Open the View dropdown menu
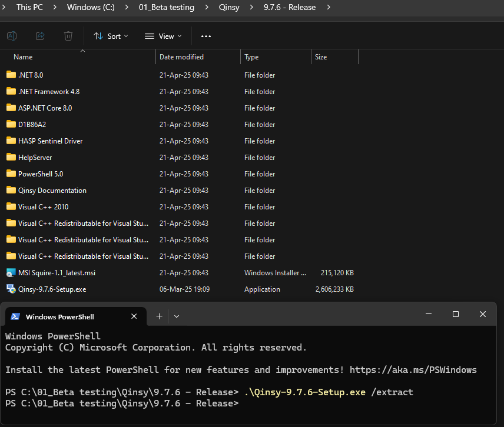Viewport: 504px width, 427px height. tap(163, 36)
